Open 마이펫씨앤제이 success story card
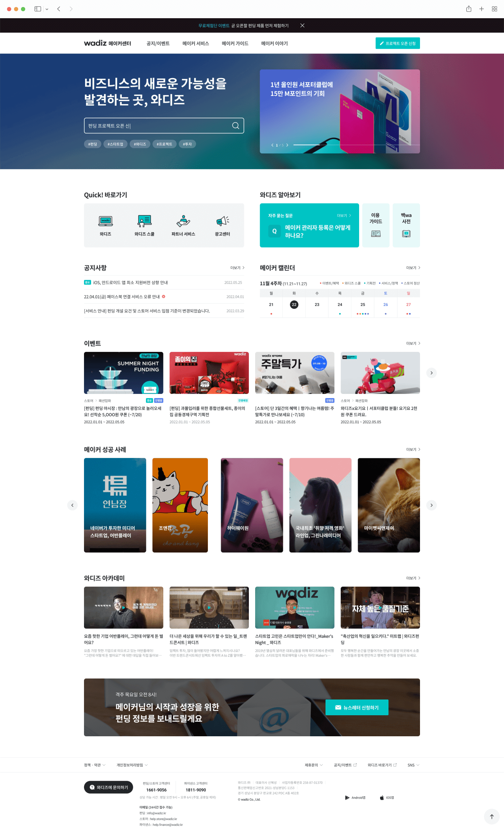This screenshot has height=835, width=504. click(x=389, y=505)
